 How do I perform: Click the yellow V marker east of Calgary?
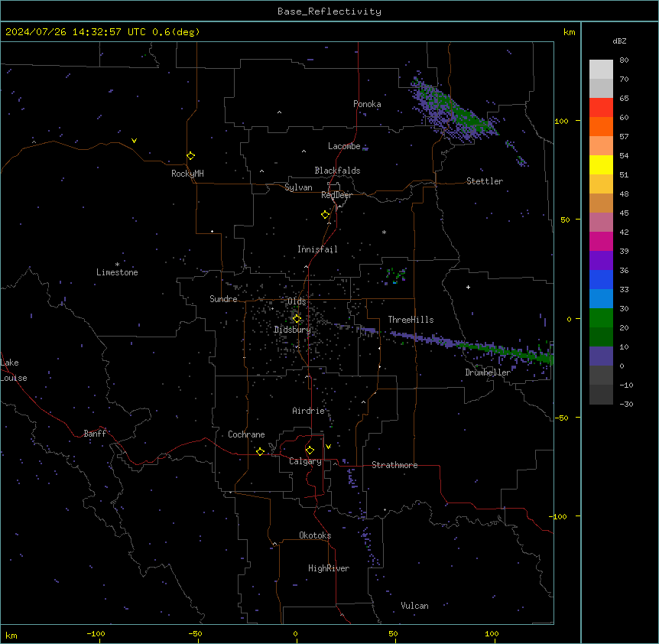(328, 447)
